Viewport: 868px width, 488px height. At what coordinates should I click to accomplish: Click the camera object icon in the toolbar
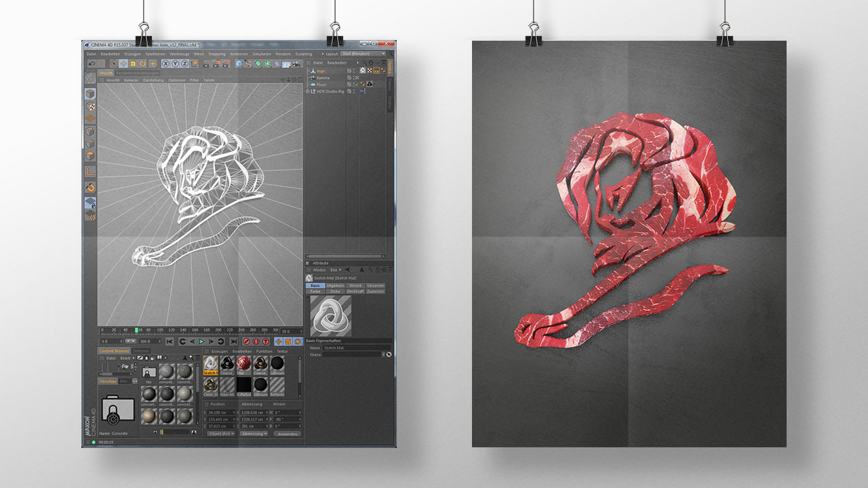296,64
